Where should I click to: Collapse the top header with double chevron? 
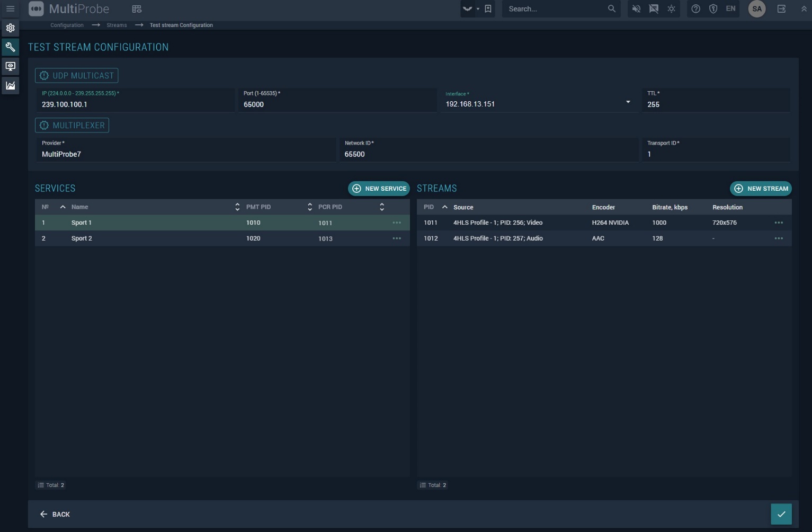click(x=804, y=9)
